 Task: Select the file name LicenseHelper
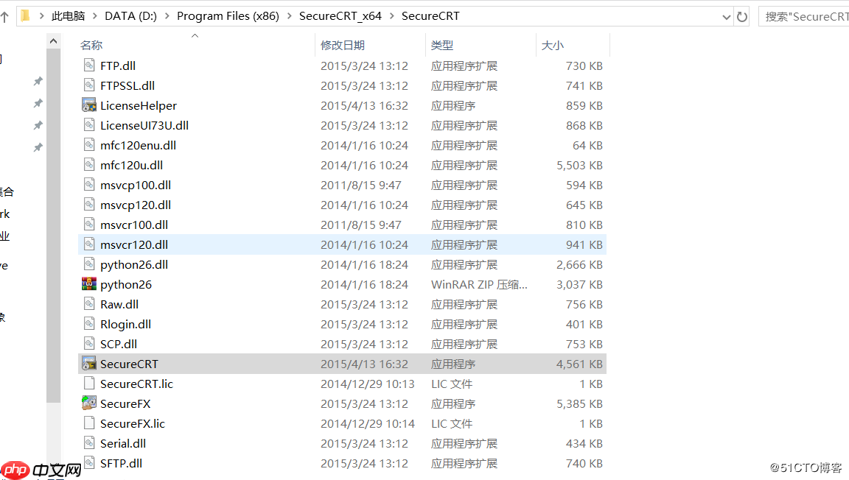[139, 106]
